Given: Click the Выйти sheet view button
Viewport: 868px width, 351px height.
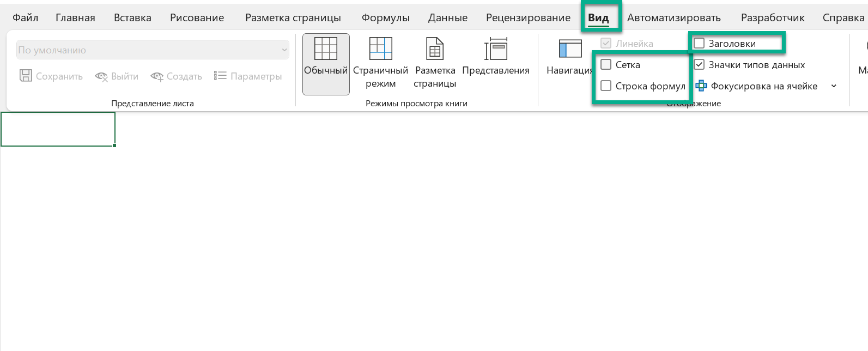Looking at the screenshot, I should [x=117, y=76].
